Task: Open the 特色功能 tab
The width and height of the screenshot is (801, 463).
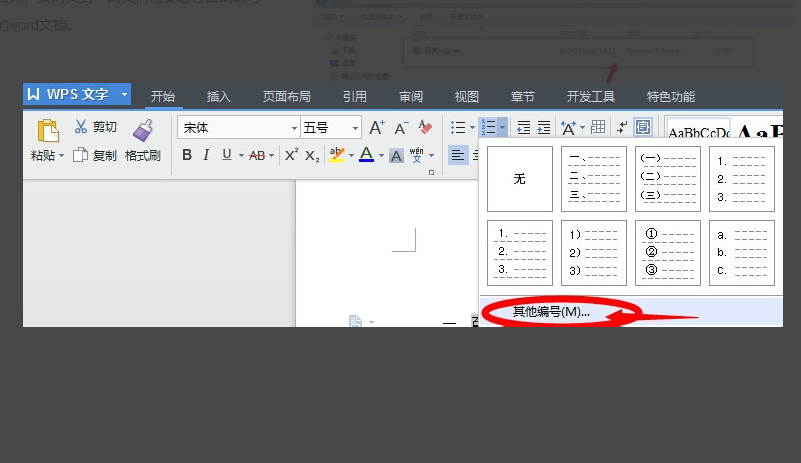Action: tap(671, 96)
